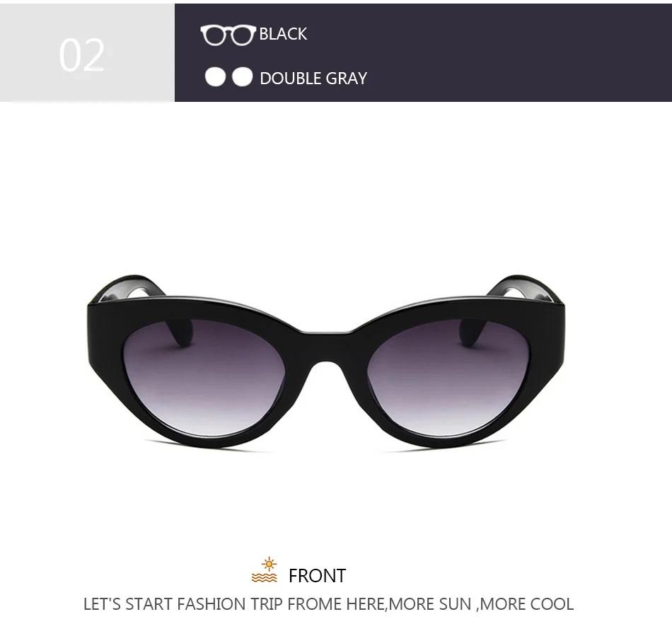Click the glasses frame icon beside BLACK
Screen dimensions: 672x636
pyautogui.click(x=228, y=35)
